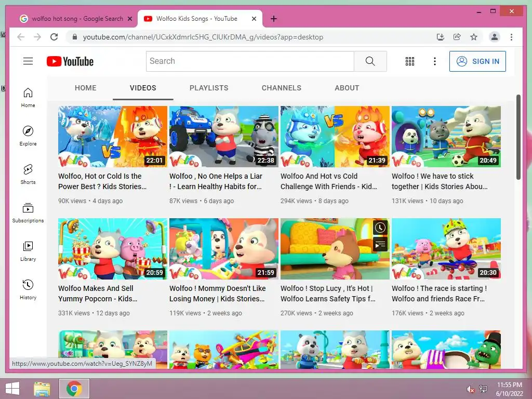Click the 22:38 monster truck thumbnail

pyautogui.click(x=224, y=137)
